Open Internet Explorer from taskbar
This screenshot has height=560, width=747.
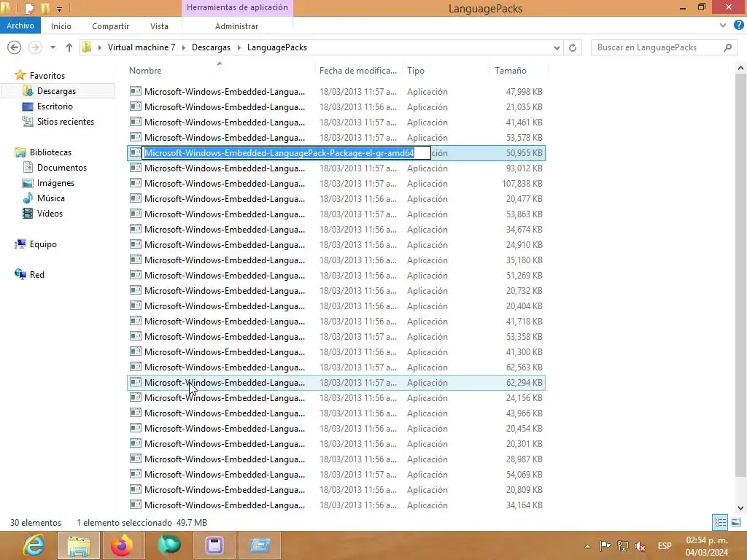34,545
